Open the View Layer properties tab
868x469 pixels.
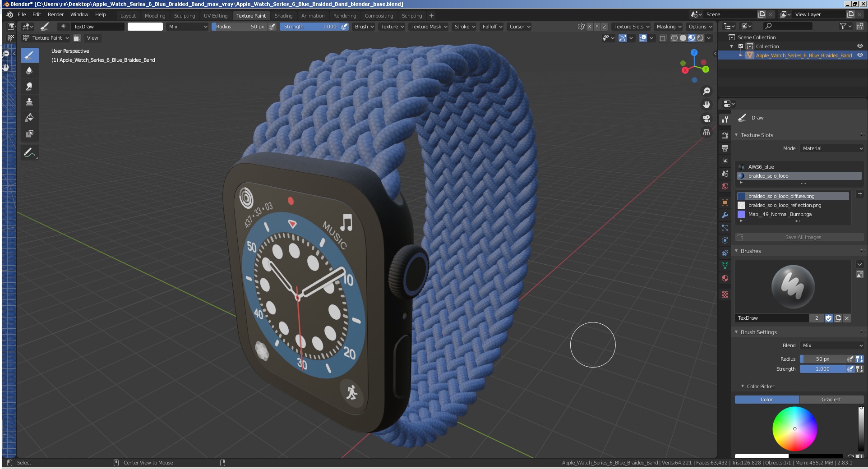tap(725, 161)
